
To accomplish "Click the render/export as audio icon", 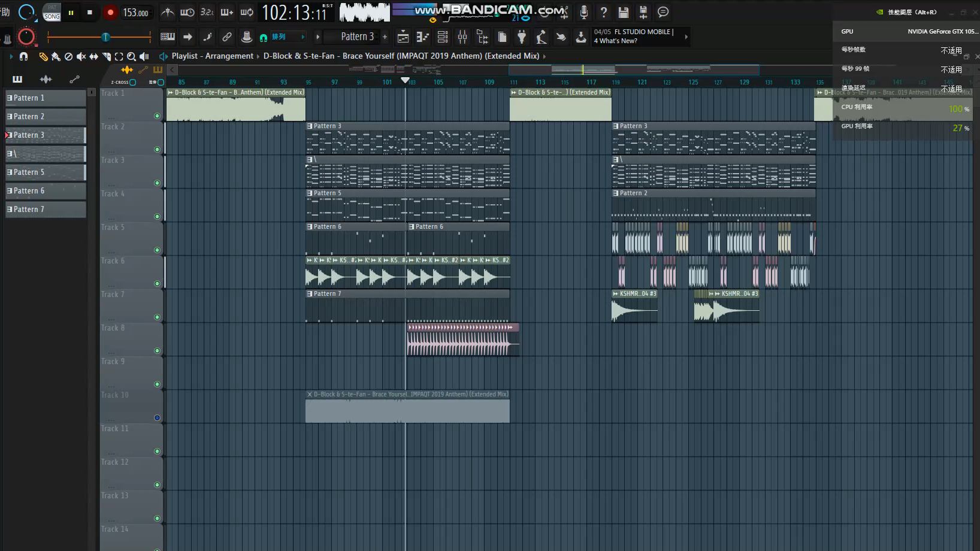I will [x=643, y=12].
